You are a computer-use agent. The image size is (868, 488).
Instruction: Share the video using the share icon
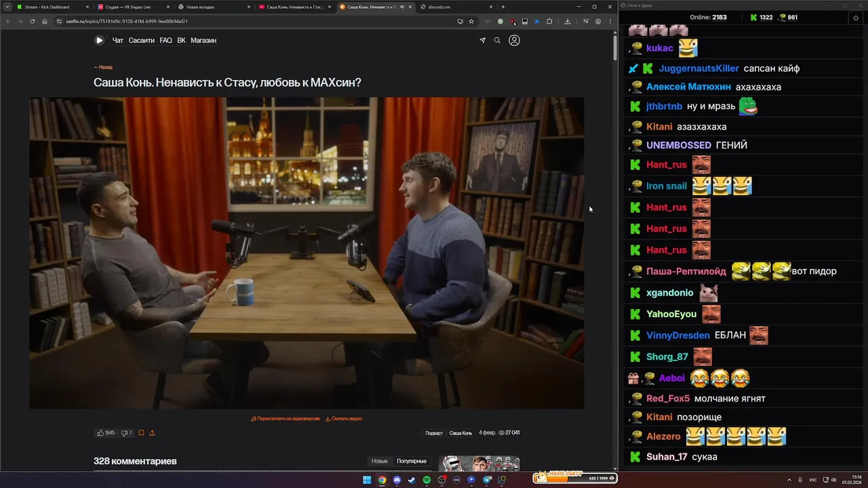click(152, 432)
